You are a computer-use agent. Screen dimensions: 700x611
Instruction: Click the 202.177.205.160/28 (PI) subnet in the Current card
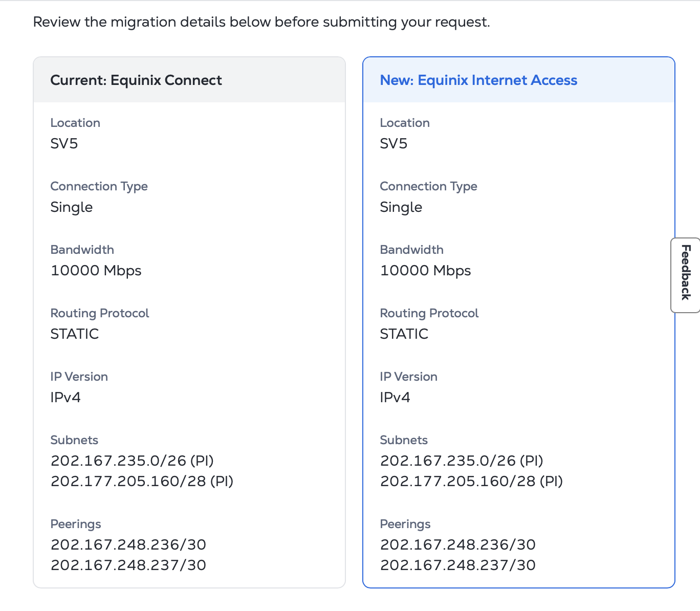click(x=142, y=481)
